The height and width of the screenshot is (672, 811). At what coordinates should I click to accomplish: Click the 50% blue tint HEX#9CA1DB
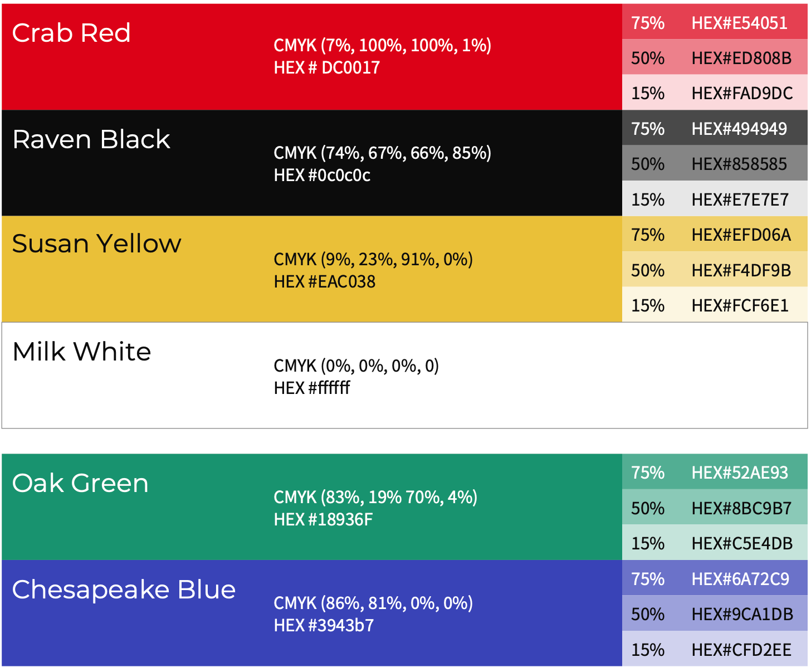(x=715, y=613)
